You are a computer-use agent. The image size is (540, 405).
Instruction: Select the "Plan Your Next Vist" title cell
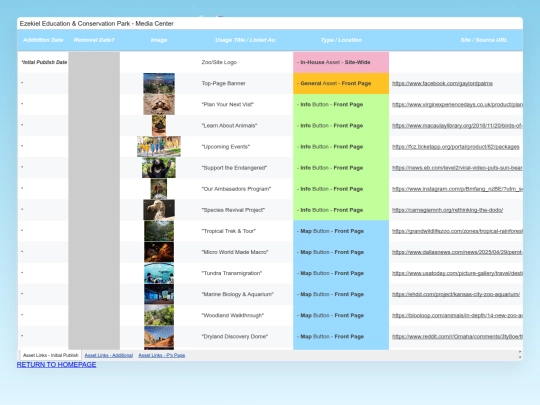[246, 104]
